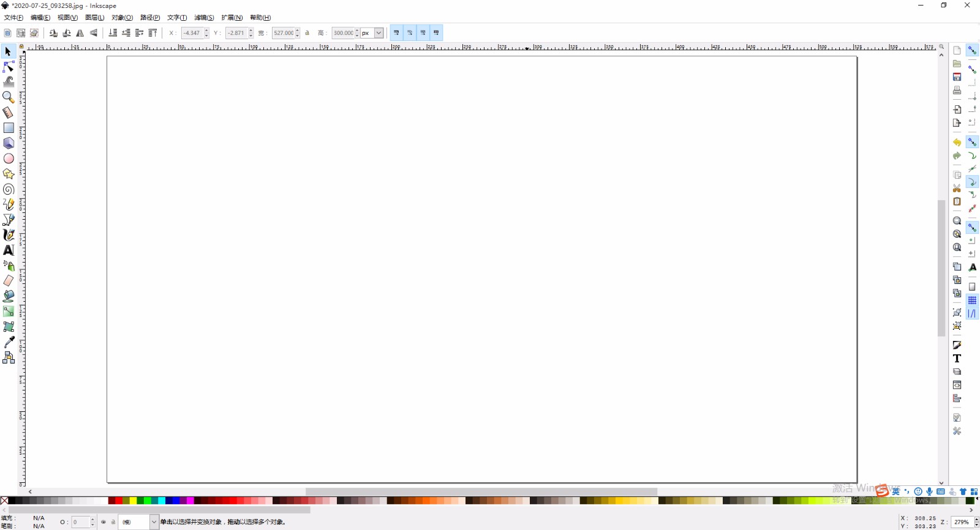Click the Print document icon
980x530 pixels.
(x=957, y=90)
